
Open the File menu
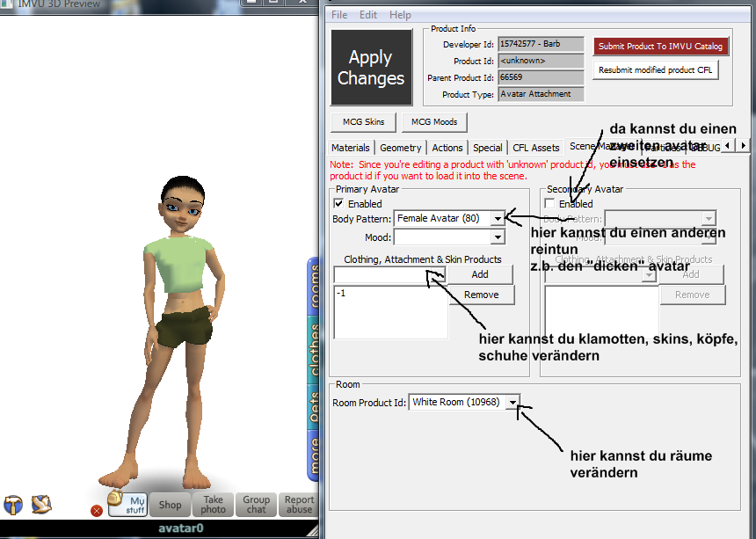pos(339,15)
